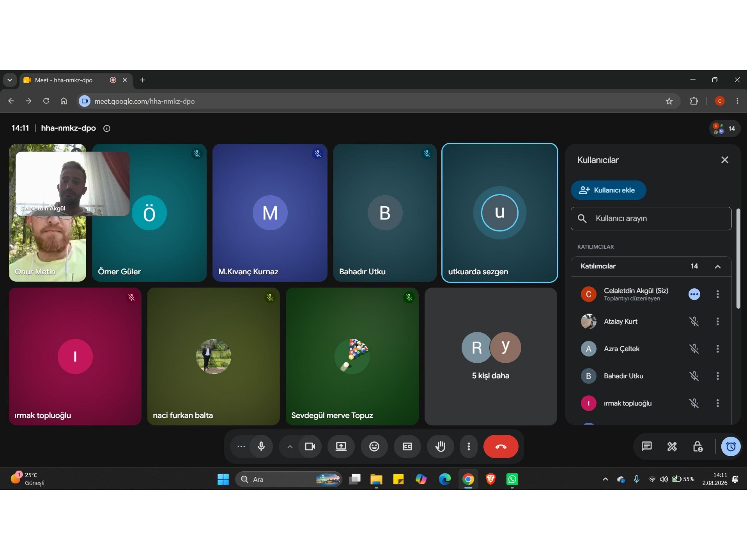Click the blue timer icon
This screenshot has width=747, height=560.
pos(731,446)
